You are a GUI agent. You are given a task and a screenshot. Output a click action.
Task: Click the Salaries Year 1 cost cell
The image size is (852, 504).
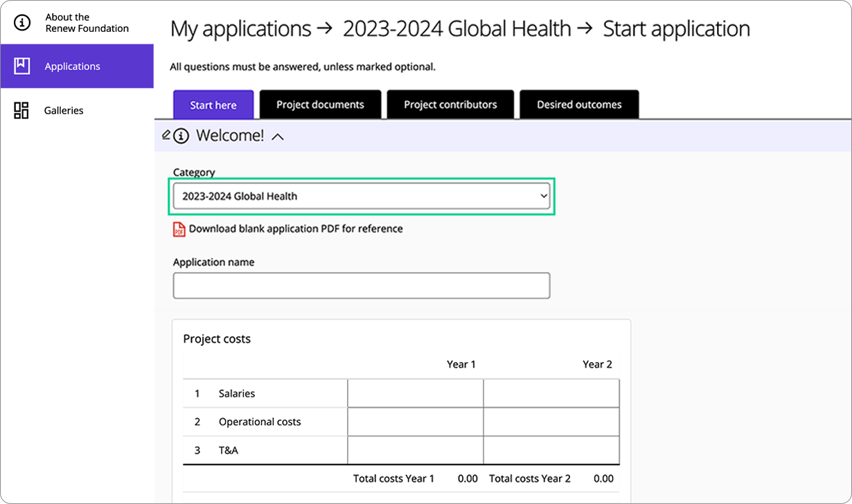[414, 393]
